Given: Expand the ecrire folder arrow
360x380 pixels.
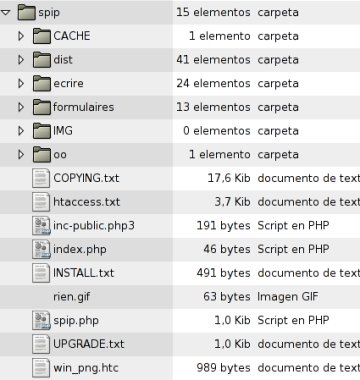Looking at the screenshot, I should click(21, 83).
